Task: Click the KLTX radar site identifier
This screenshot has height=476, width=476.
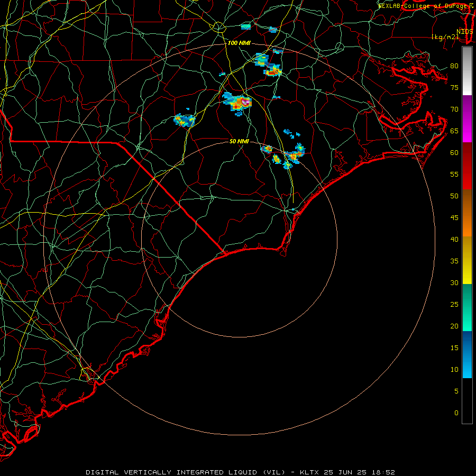Action: click(309, 472)
